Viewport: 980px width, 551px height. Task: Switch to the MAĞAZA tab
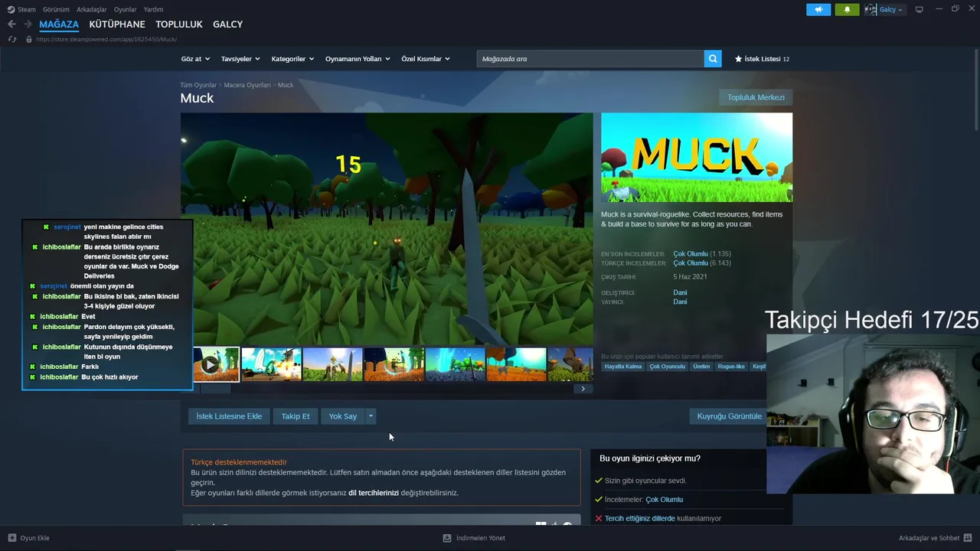[59, 24]
